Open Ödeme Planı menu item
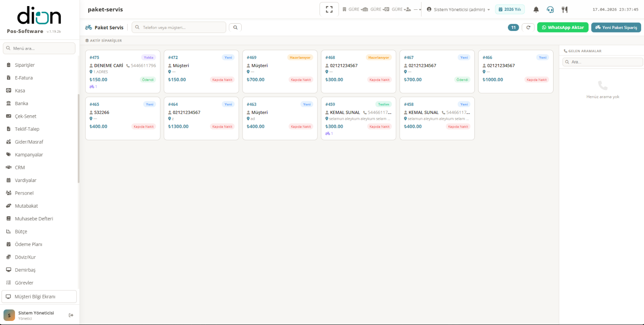The image size is (644, 325). click(29, 244)
